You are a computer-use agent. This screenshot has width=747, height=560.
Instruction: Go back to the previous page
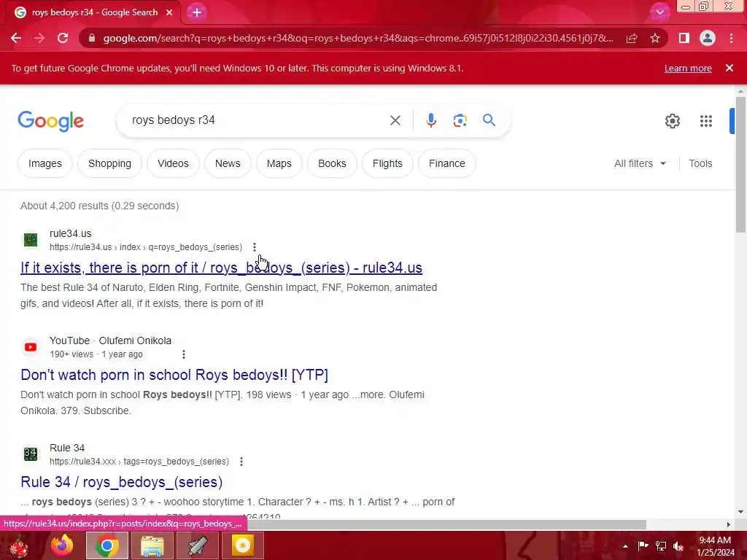pyautogui.click(x=16, y=38)
